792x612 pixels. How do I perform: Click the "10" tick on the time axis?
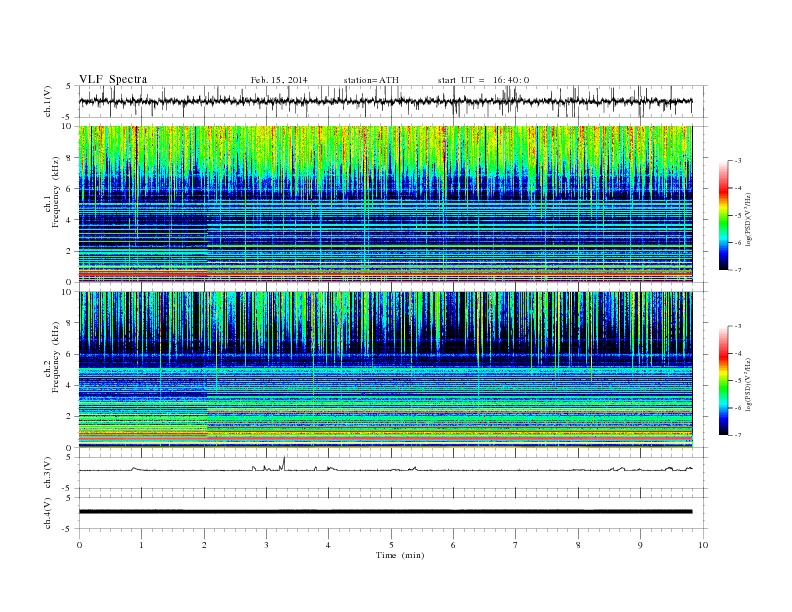703,545
